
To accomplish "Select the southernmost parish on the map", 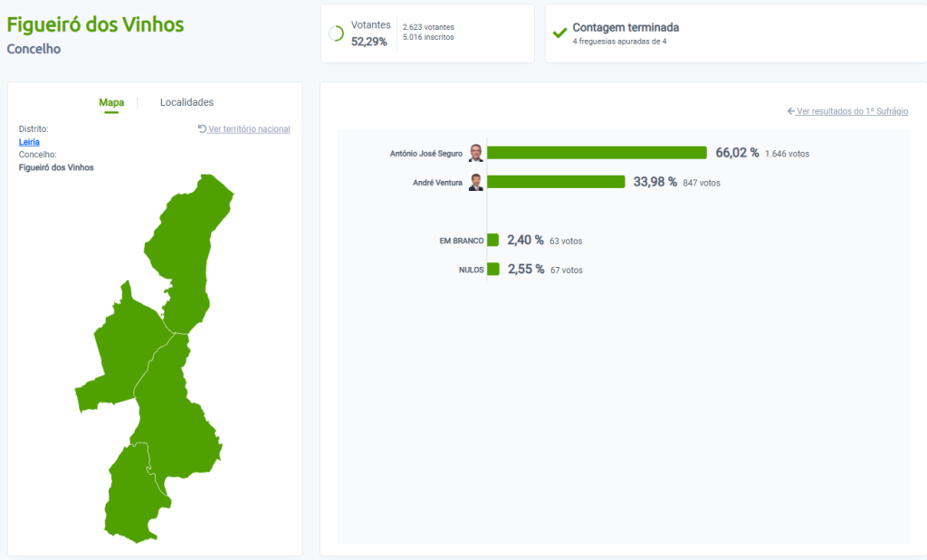I will [131, 498].
